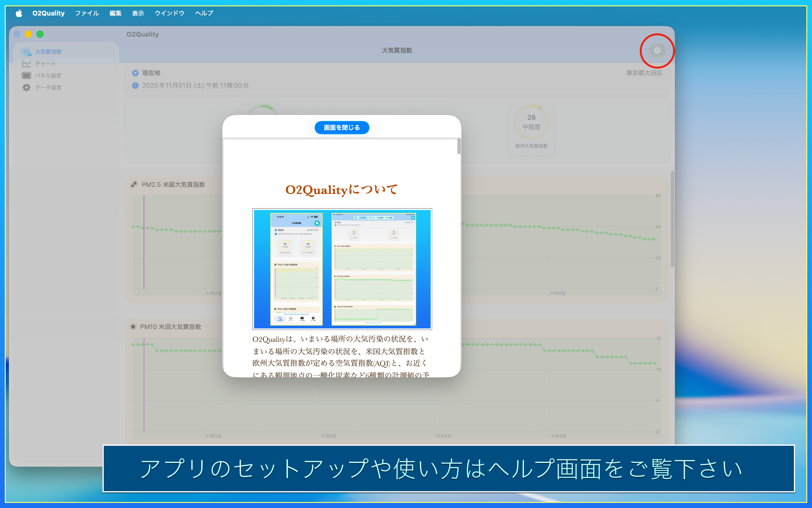
Task: Click the 11月3日 label in PM10 chart
Action: (x=329, y=436)
